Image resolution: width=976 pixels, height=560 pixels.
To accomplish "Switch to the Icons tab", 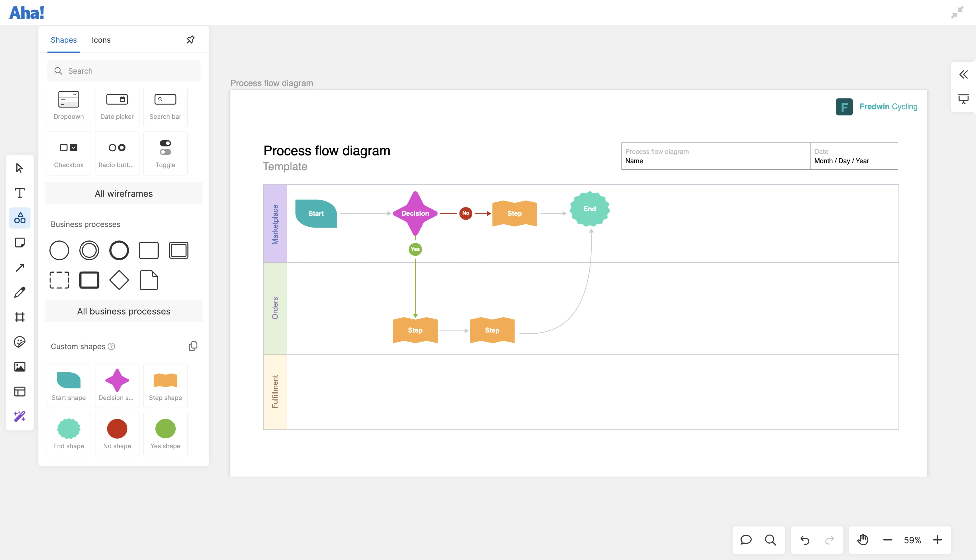I will point(101,40).
